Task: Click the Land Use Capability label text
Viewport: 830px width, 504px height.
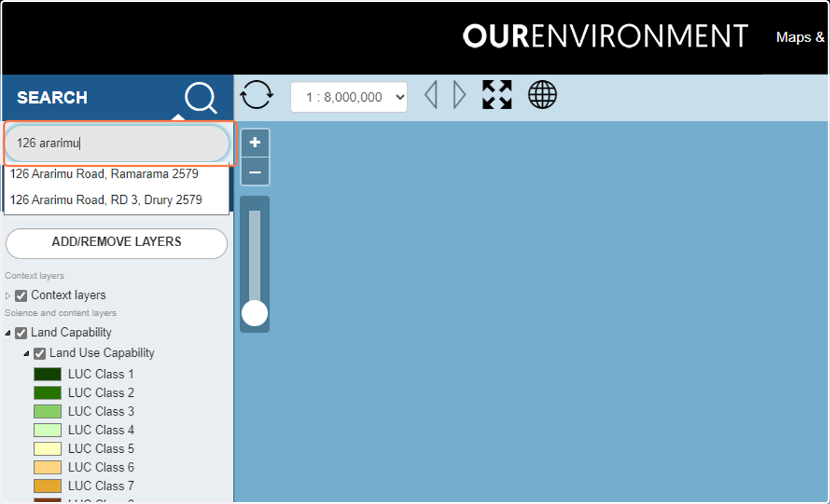Action: click(x=102, y=353)
